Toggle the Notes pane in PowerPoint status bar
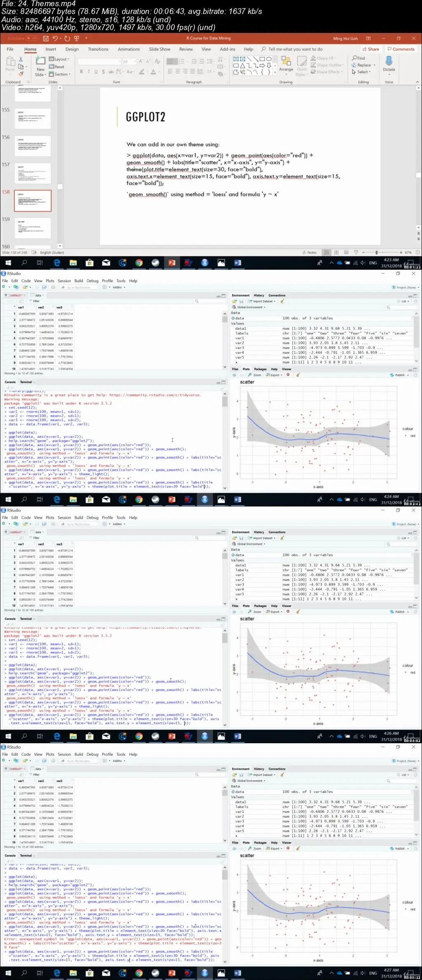This screenshot has width=422, height=980. tap(309, 252)
